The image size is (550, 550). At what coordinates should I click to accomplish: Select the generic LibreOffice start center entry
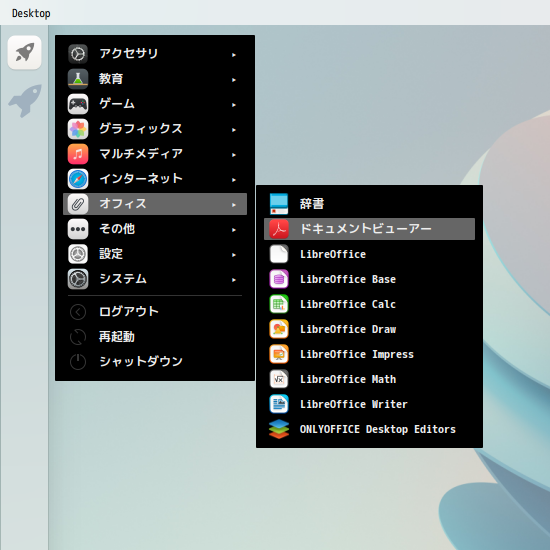point(369,254)
